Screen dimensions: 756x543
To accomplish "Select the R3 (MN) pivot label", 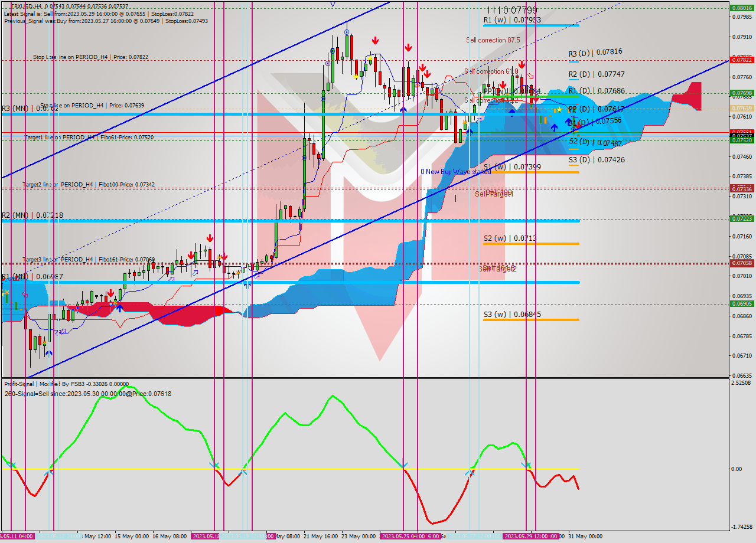I will pos(30,109).
